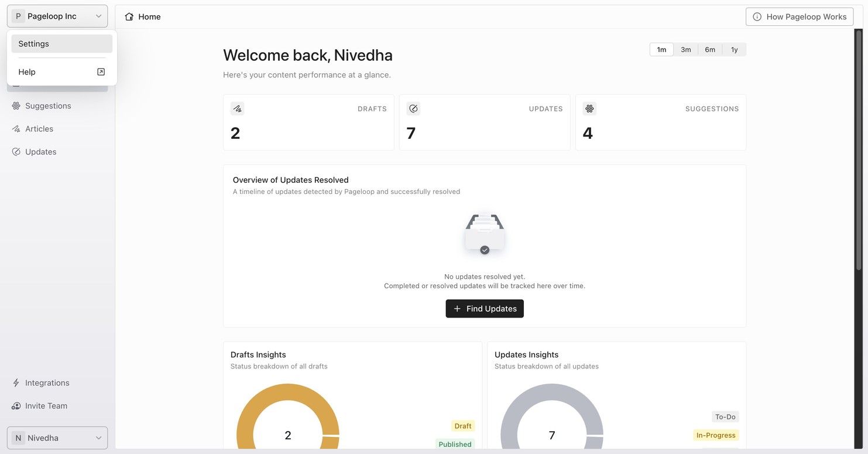Image resolution: width=868 pixels, height=454 pixels.
Task: Select the 1m time range
Action: pos(661,50)
